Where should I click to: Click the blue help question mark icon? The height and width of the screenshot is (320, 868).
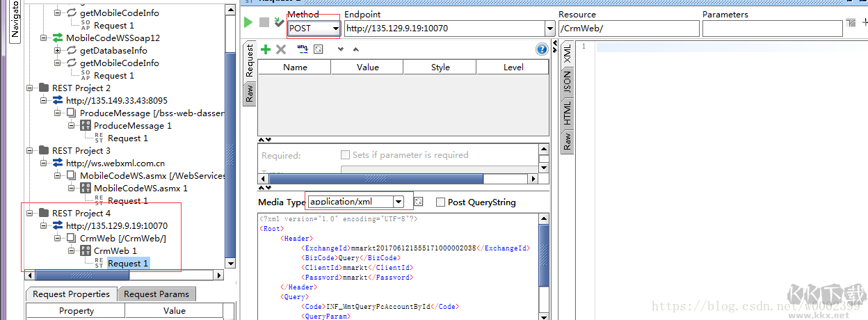tap(542, 49)
